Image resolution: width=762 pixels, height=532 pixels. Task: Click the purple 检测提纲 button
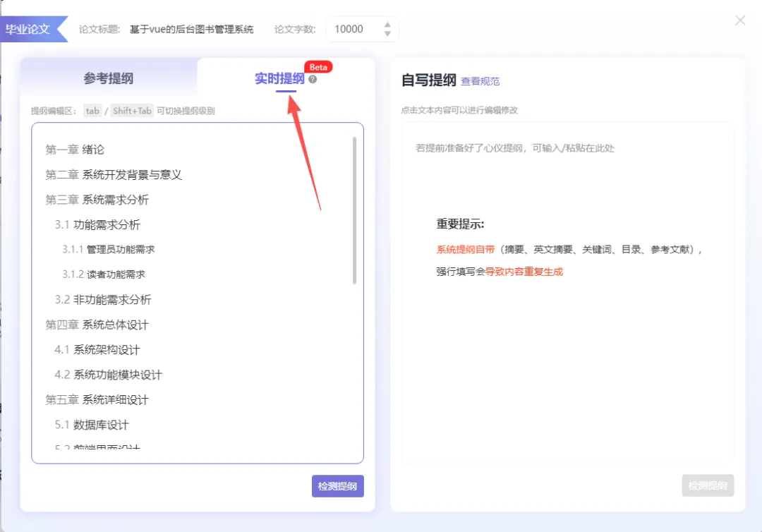(x=338, y=486)
